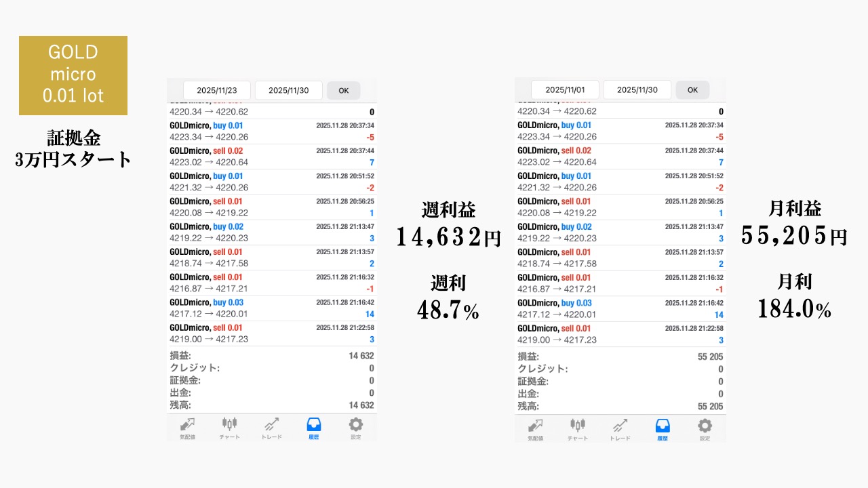The image size is (868, 488).
Task: Tap Chart (チャート) icon in right monthly panel
Action: pos(578,429)
